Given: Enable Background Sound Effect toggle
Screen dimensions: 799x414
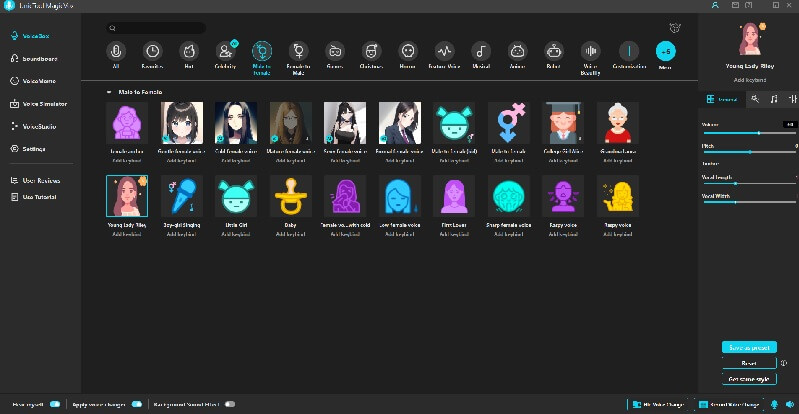Looking at the screenshot, I should click(230, 404).
